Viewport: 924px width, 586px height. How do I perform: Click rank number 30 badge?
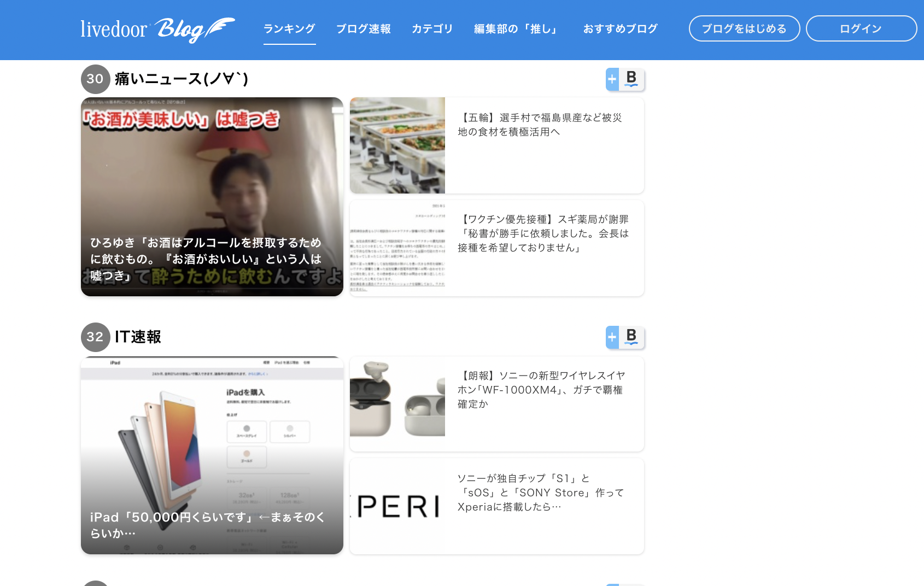95,79
